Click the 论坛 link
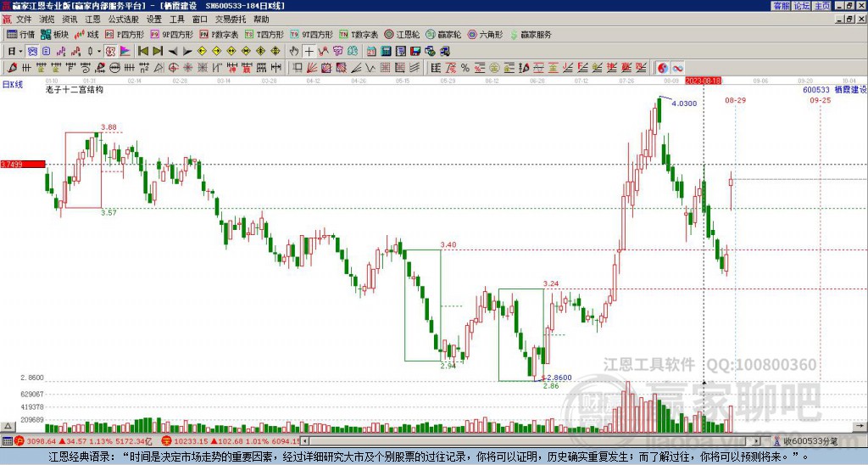 [802, 6]
